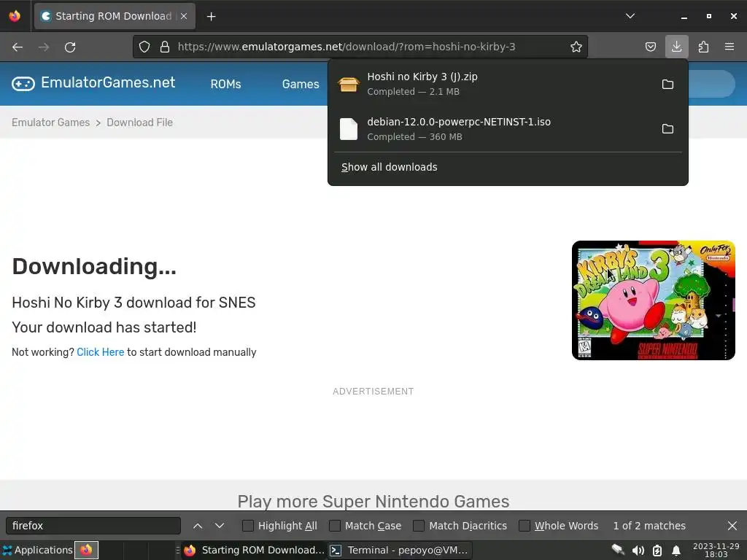Image resolution: width=747 pixels, height=560 pixels.
Task: Select the Starting ROM Download browser tab
Action: point(115,16)
